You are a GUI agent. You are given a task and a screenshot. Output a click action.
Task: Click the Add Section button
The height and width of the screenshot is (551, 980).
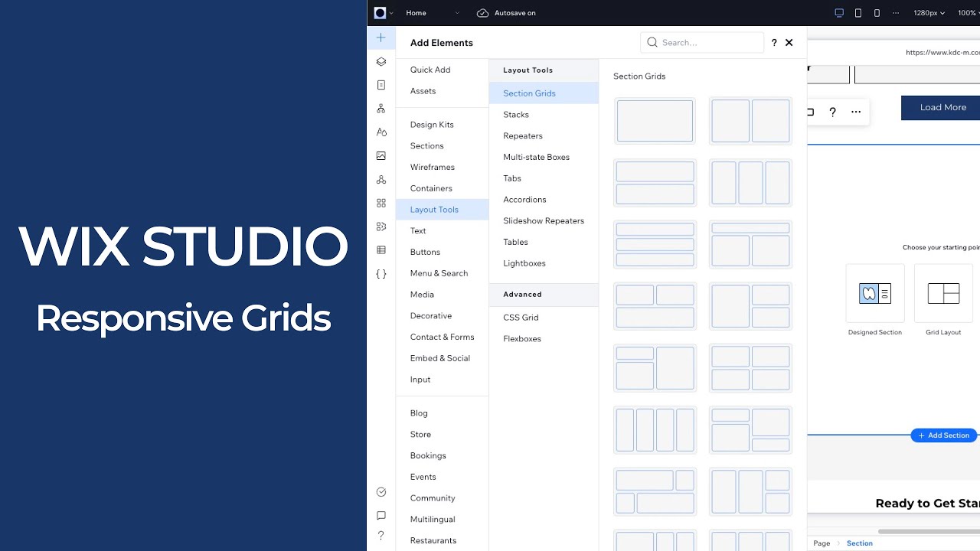click(x=943, y=435)
